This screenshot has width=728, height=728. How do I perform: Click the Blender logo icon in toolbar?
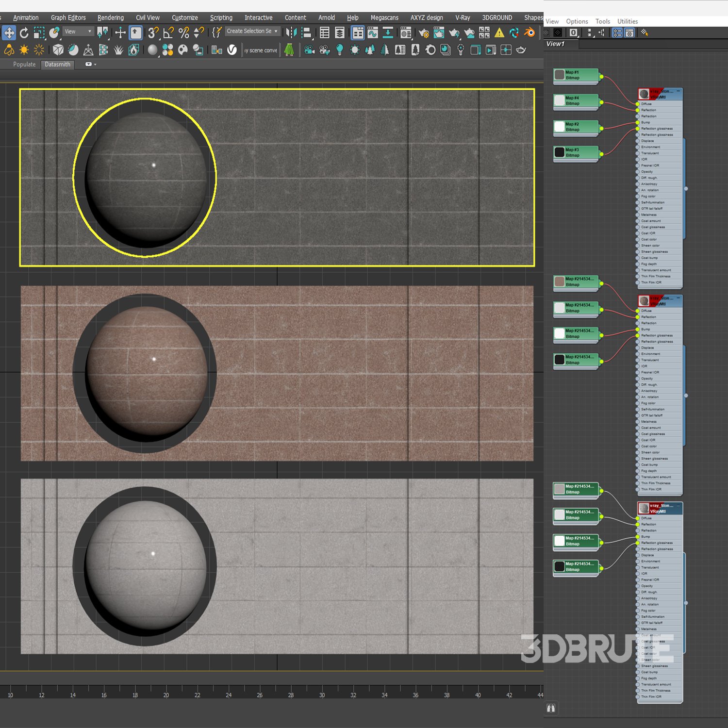529,33
